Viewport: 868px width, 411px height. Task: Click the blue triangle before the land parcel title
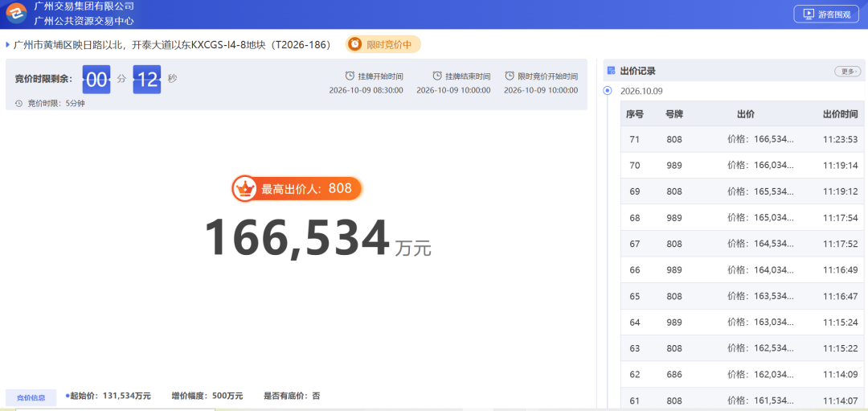8,44
